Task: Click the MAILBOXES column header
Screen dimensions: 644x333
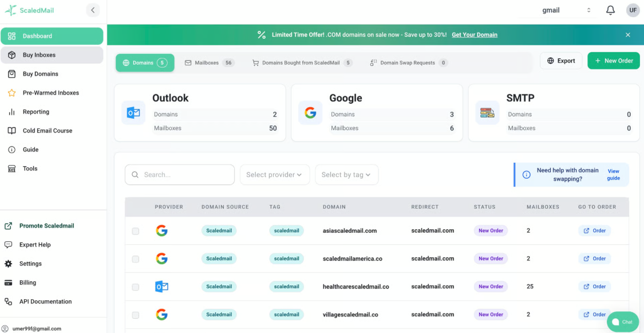Action: 543,207
